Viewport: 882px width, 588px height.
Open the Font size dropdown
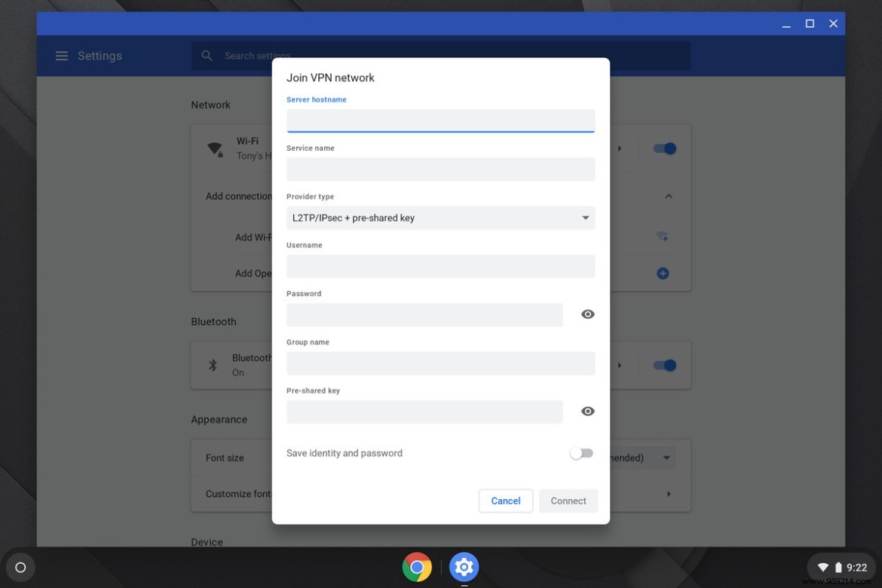666,457
